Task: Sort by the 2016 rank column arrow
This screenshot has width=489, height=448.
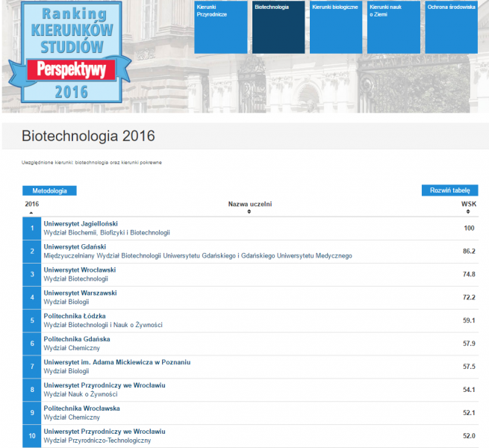Action: coord(31,213)
